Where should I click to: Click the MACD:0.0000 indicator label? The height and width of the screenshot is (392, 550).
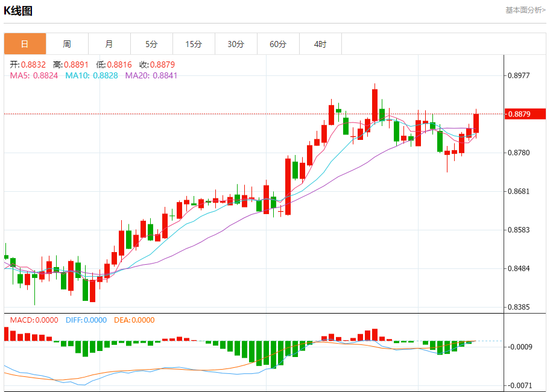(x=34, y=320)
